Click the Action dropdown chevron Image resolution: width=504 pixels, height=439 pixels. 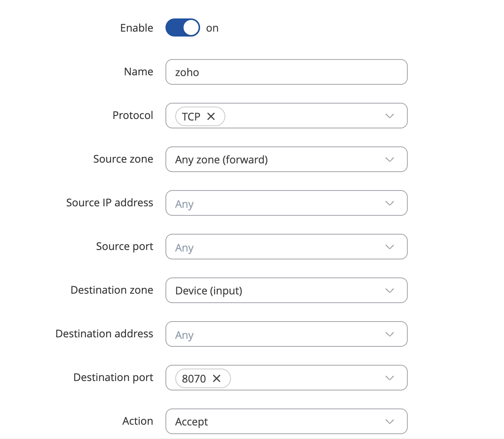pyautogui.click(x=390, y=421)
